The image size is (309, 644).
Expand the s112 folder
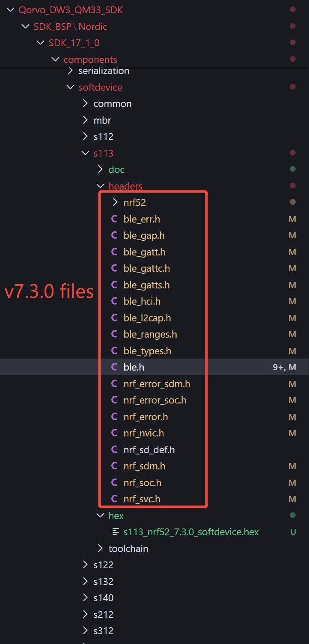pyautogui.click(x=85, y=137)
